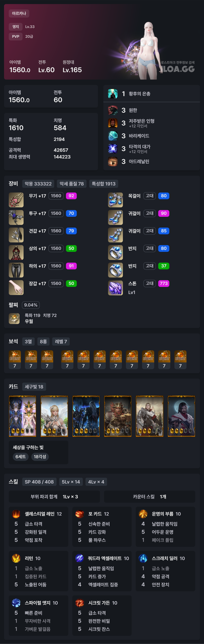Click the 팔찌 bracelet icon
This screenshot has height=644, width=204.
point(14,318)
